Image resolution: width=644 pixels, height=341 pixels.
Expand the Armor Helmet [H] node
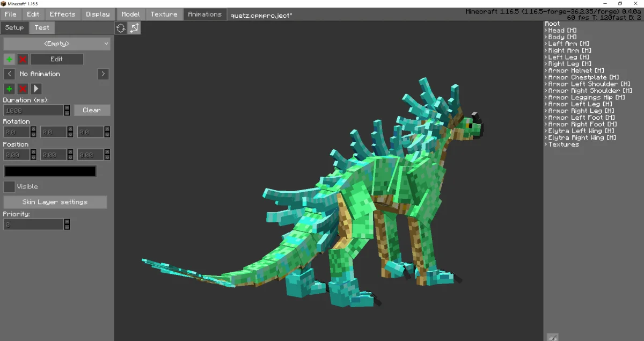[546, 71]
